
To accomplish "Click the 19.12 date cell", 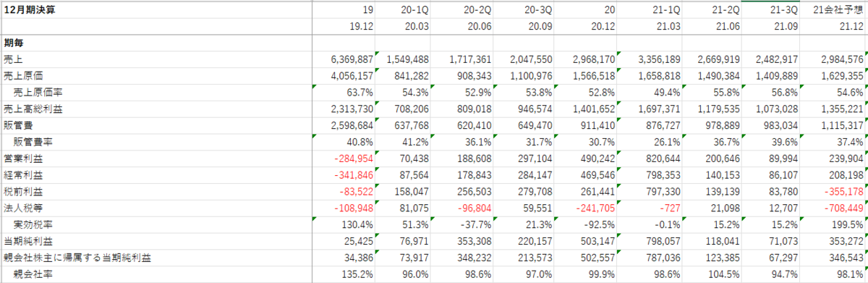I will (x=361, y=26).
